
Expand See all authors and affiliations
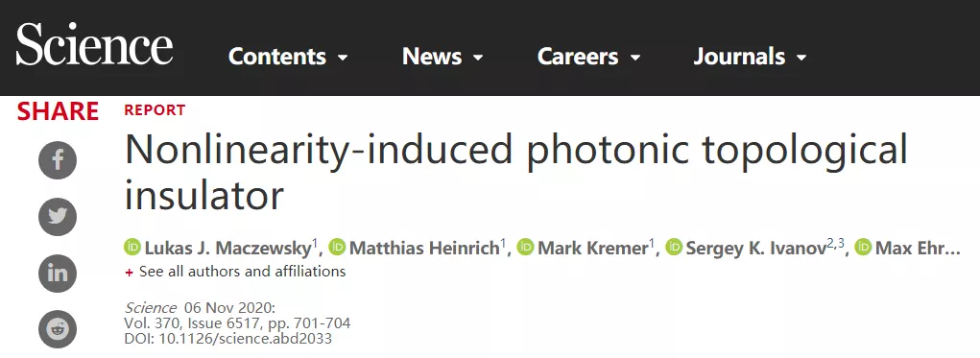pos(235,272)
